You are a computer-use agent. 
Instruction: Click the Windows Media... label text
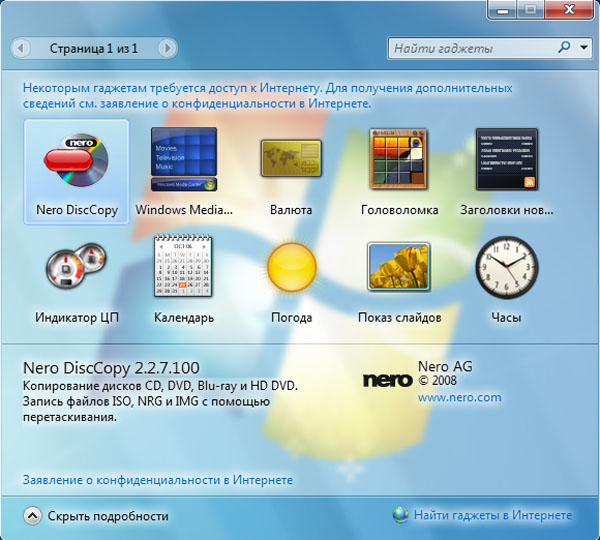(x=184, y=210)
